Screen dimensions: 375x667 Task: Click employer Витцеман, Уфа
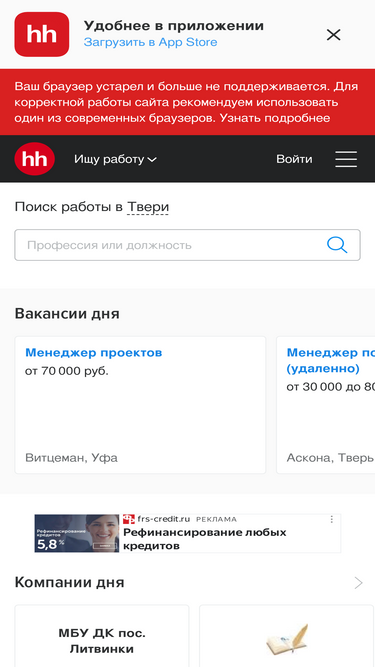[71, 458]
